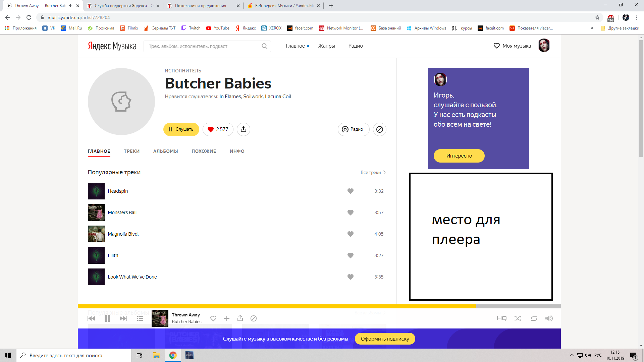Open the YouTube bookmark
644x362 pixels.
218,28
